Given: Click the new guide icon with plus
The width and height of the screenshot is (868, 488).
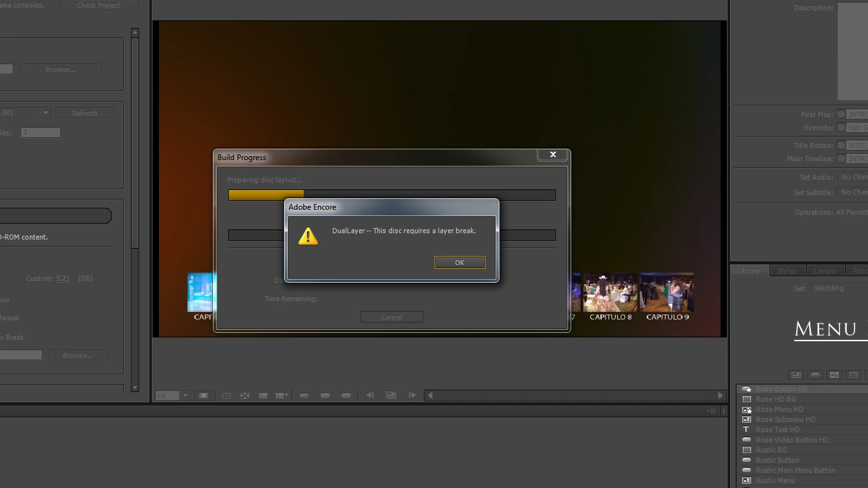Looking at the screenshot, I should pyautogui.click(x=281, y=395).
